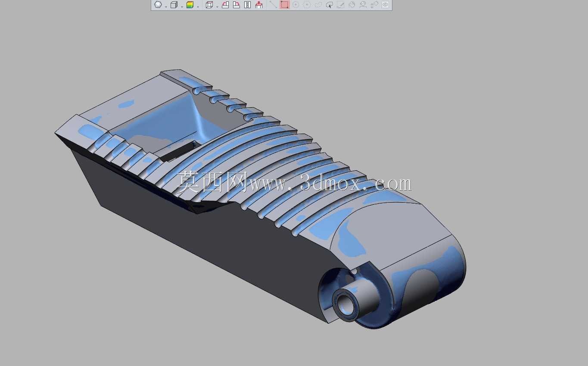Viewport: 588px width, 366px height.
Task: Toggle the eye visibility icon
Action: pos(385,5)
